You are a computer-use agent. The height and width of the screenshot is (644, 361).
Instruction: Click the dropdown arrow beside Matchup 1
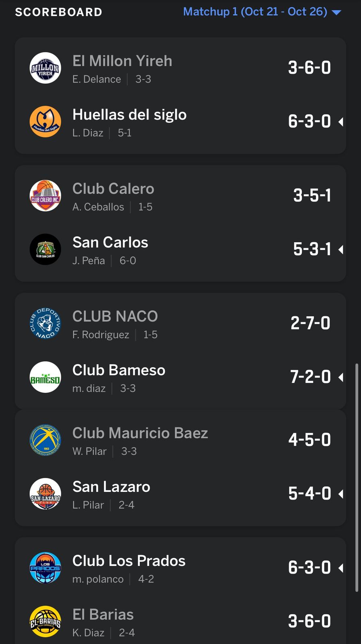336,12
